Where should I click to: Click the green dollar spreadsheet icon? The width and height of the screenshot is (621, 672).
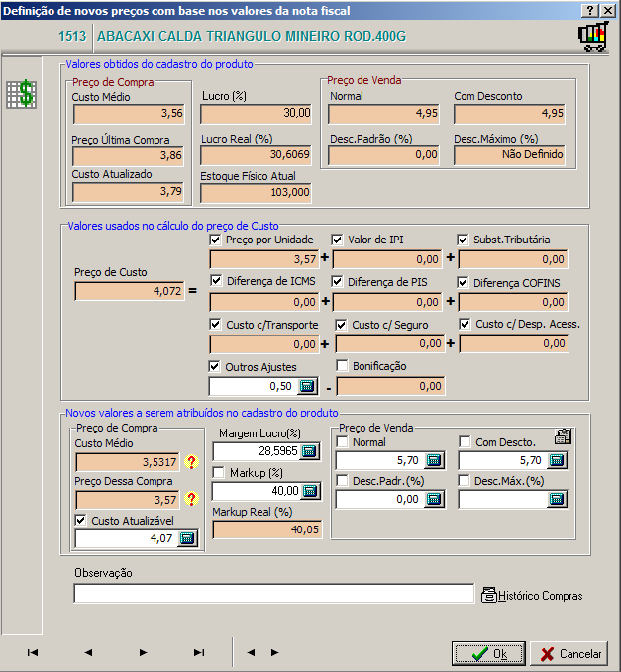[21, 94]
